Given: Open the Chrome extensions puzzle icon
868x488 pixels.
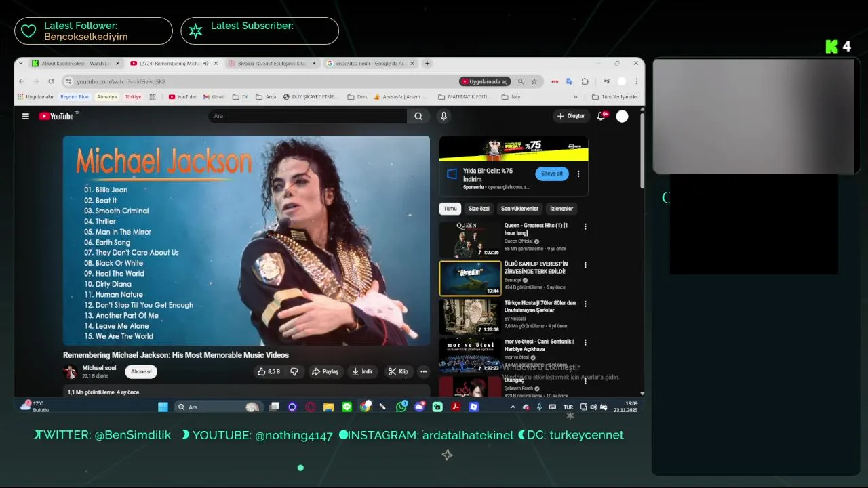Looking at the screenshot, I should [x=585, y=81].
